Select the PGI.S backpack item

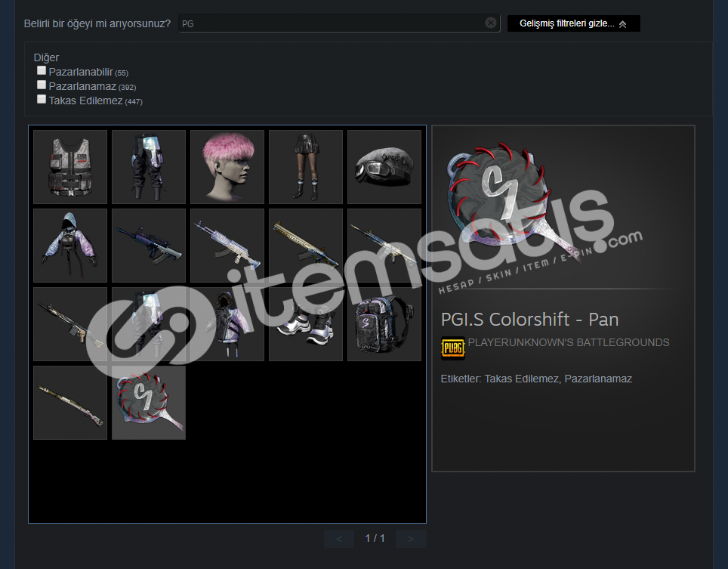(384, 323)
